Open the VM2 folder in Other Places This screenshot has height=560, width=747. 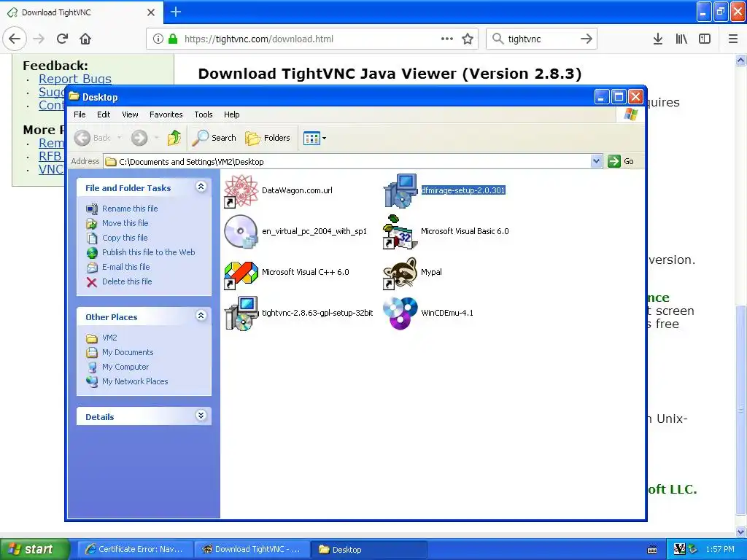point(109,338)
